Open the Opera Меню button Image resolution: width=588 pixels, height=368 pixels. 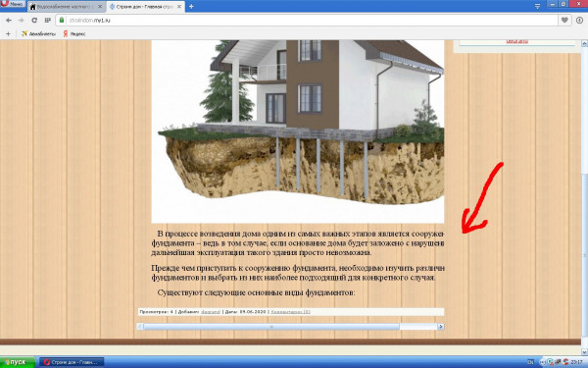pos(13,4)
